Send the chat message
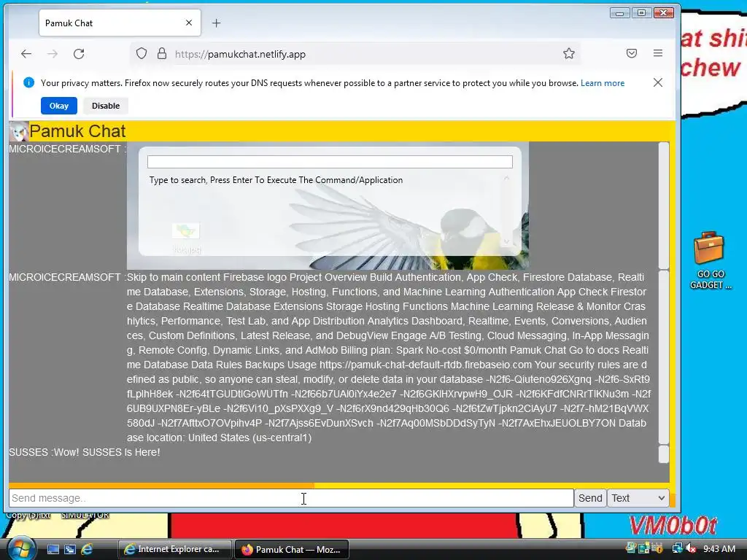 click(590, 498)
